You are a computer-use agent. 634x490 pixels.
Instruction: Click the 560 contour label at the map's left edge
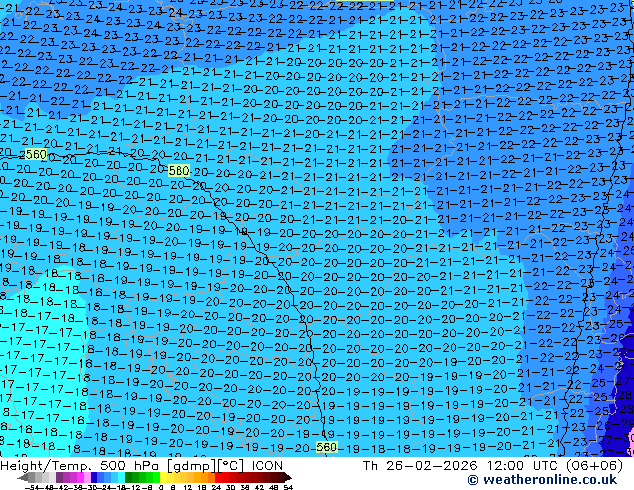click(x=36, y=154)
